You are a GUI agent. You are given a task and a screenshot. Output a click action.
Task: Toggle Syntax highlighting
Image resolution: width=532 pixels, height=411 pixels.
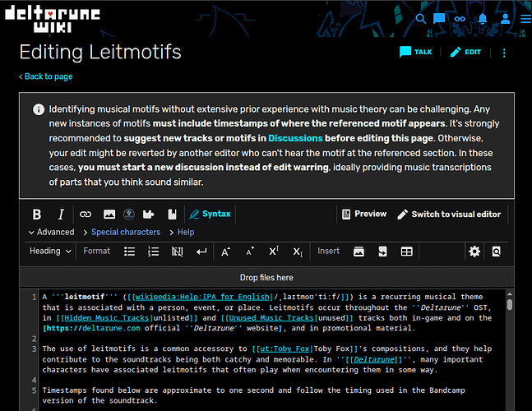coord(210,214)
